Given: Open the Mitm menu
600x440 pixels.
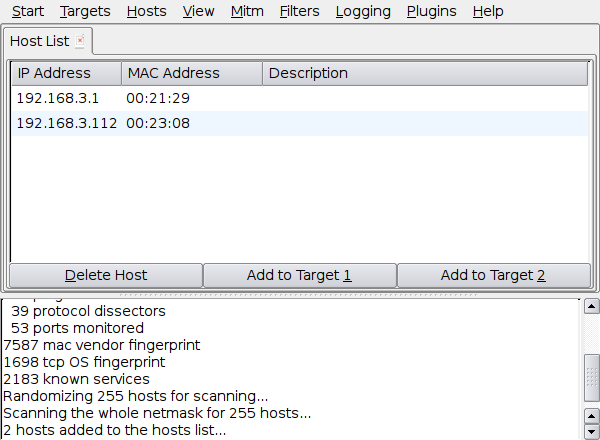Looking at the screenshot, I should 247,11.
